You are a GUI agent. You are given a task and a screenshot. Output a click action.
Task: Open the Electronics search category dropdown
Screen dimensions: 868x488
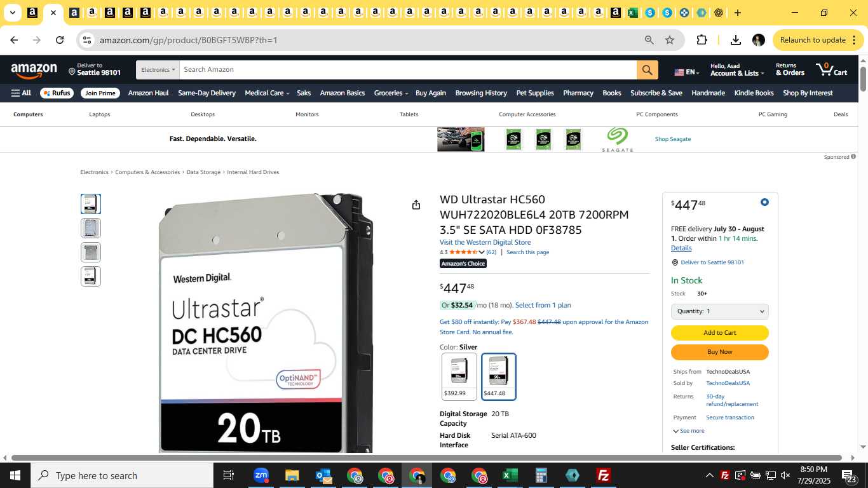[x=158, y=70]
